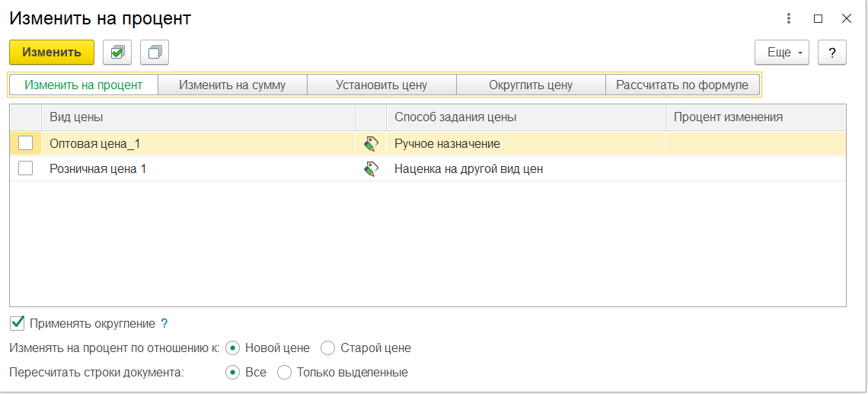Open the Округлить цену tab
This screenshot has width=868, height=394.
(x=531, y=85)
